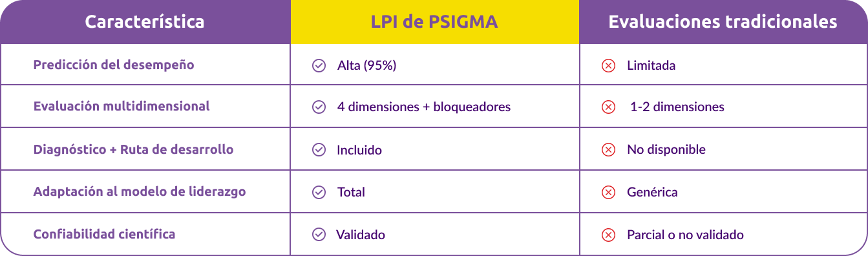Click the Parcial o no validado text
The height and width of the screenshot is (256, 868).
click(x=685, y=235)
